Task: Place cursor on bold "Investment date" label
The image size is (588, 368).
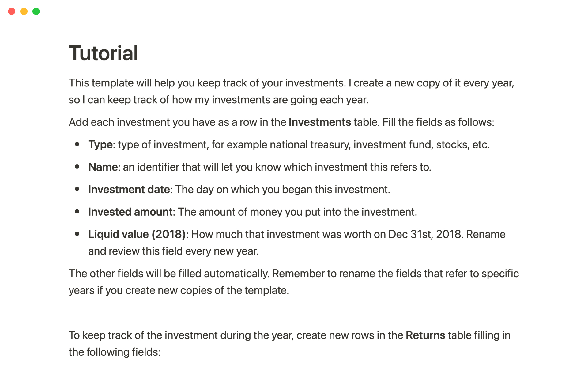Action: [x=129, y=190]
